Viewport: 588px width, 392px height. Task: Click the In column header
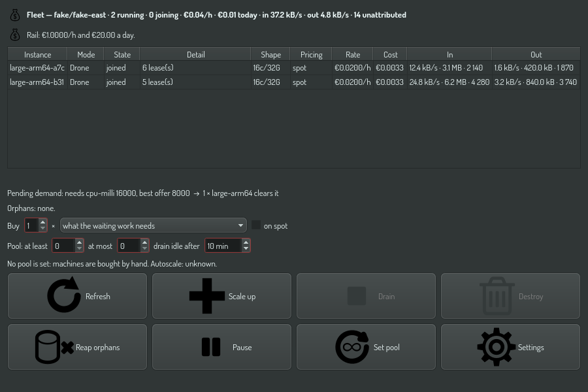449,54
